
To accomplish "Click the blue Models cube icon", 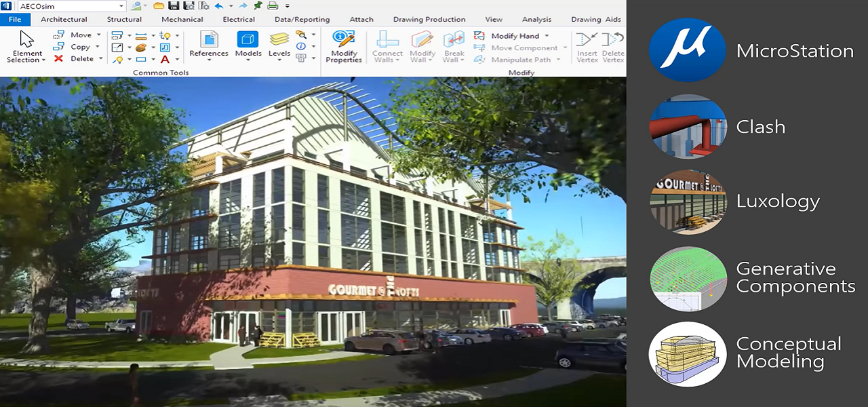I will (248, 39).
